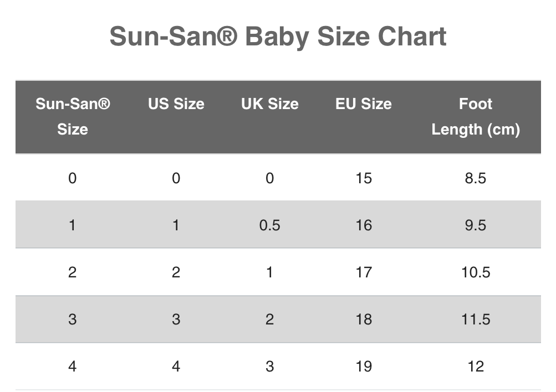556x392 pixels.
Task: Select the 8.5 foot length cell
Action: click(476, 178)
